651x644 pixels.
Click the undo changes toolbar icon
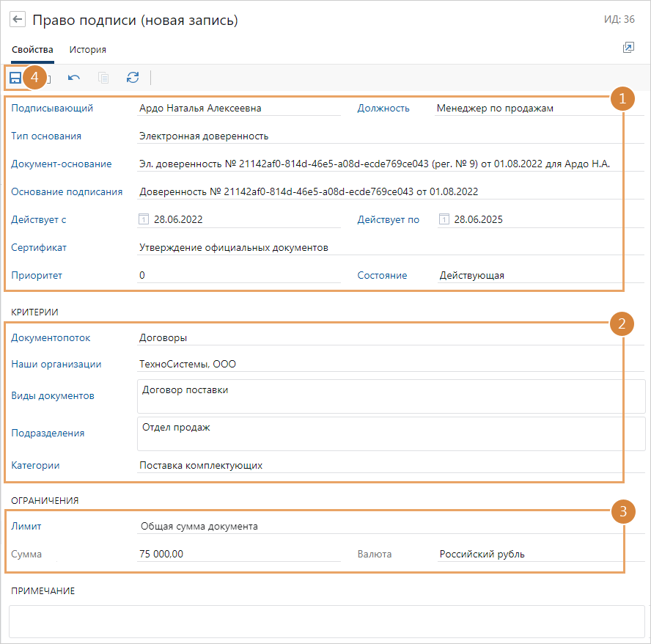[74, 78]
